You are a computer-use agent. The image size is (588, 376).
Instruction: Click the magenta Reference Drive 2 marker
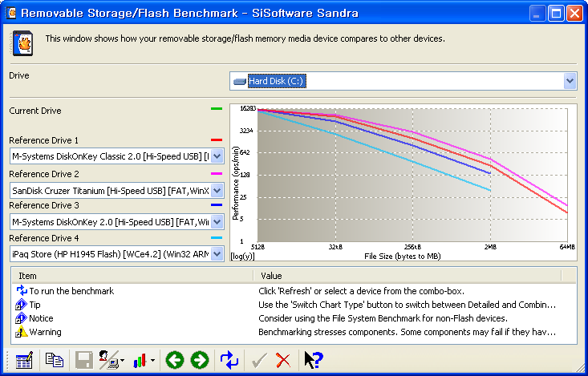pos(217,173)
